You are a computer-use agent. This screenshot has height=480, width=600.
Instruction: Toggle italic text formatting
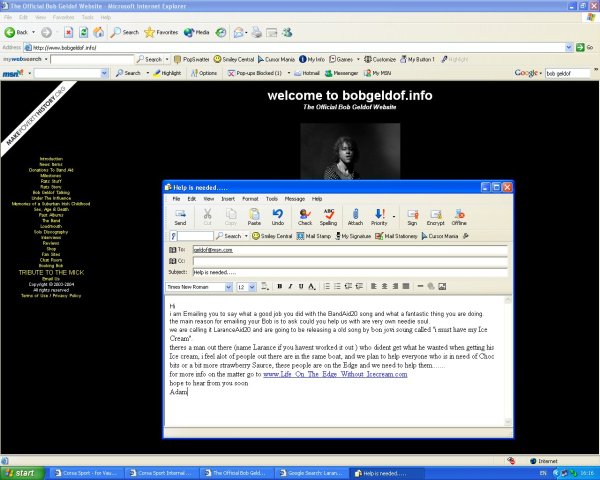click(289, 287)
